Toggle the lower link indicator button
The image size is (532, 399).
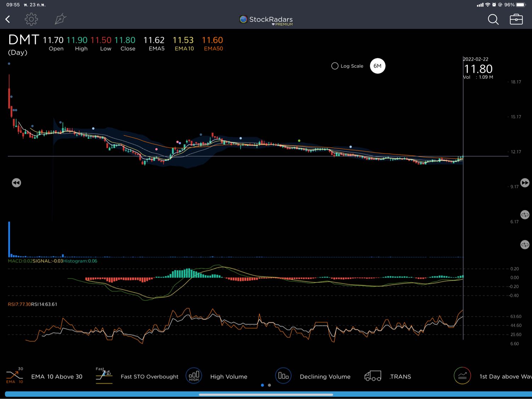[x=525, y=245]
